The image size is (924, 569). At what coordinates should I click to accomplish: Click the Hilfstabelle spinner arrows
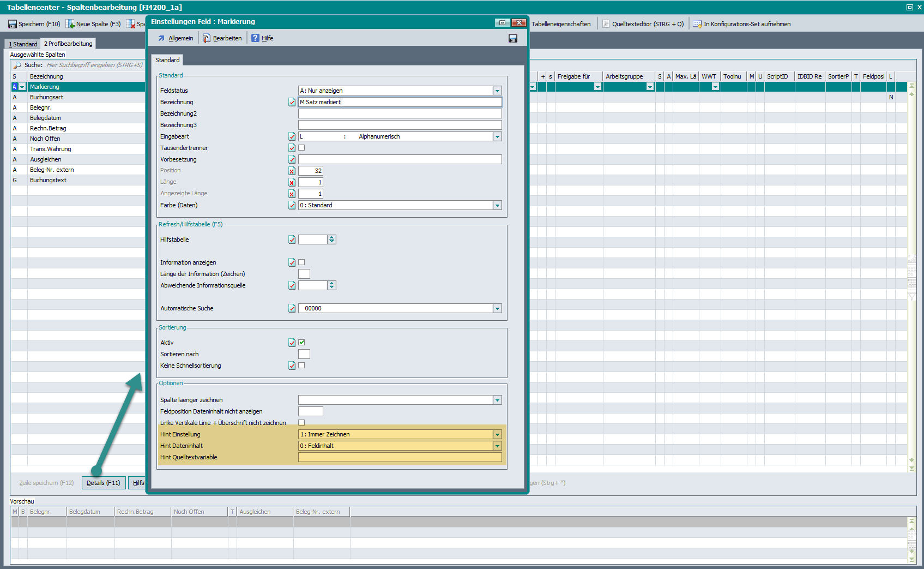point(331,239)
